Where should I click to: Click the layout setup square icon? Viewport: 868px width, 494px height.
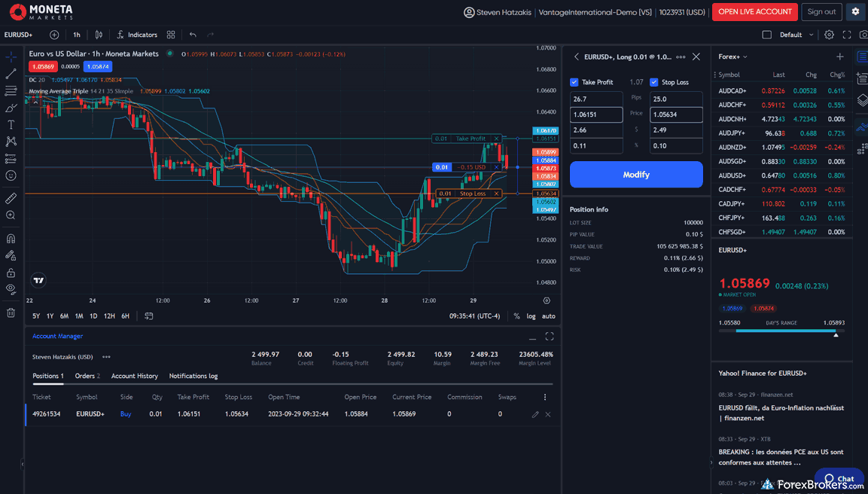point(766,35)
